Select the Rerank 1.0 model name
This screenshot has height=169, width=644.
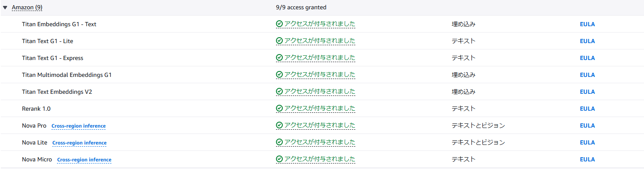pyautogui.click(x=36, y=109)
